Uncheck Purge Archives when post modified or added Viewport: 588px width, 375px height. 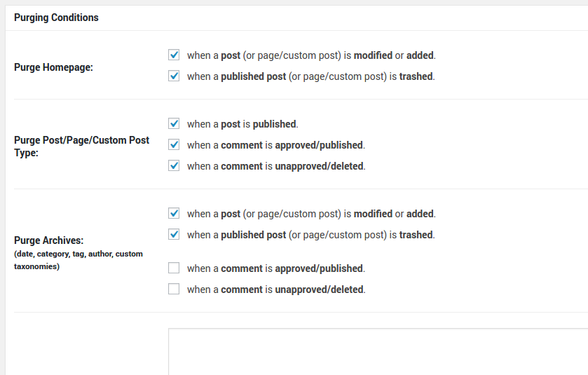[x=174, y=213]
